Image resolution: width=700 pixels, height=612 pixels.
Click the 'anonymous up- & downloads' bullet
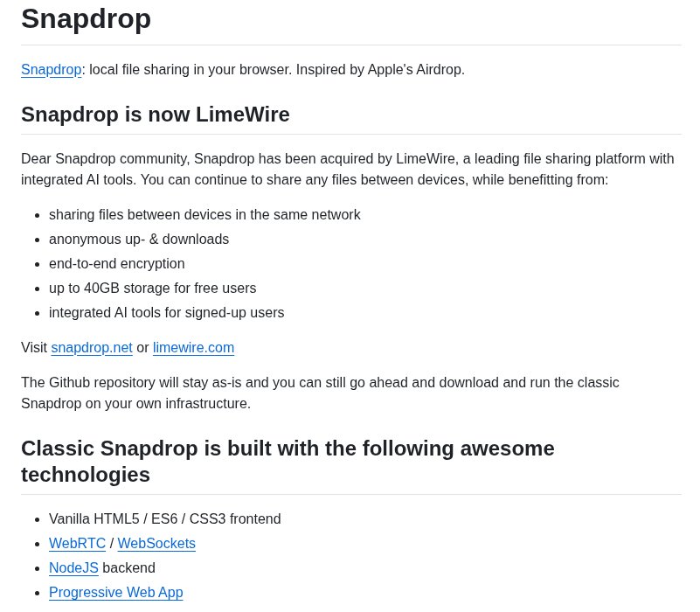[139, 240]
